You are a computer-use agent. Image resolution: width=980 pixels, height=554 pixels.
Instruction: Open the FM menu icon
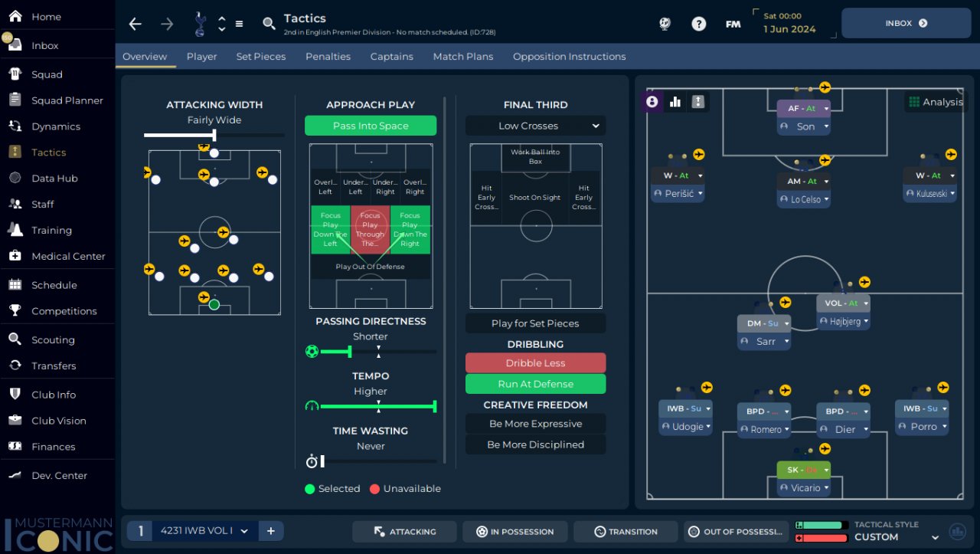(733, 24)
